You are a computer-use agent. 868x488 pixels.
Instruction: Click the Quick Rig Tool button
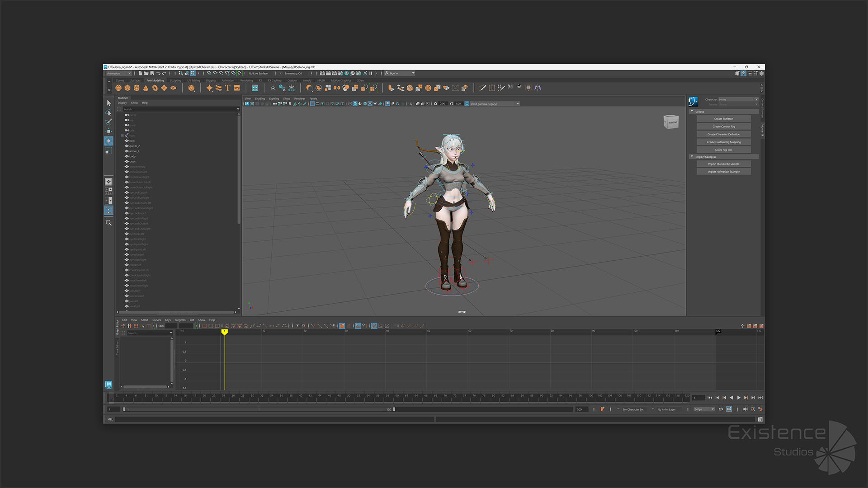[x=723, y=150]
